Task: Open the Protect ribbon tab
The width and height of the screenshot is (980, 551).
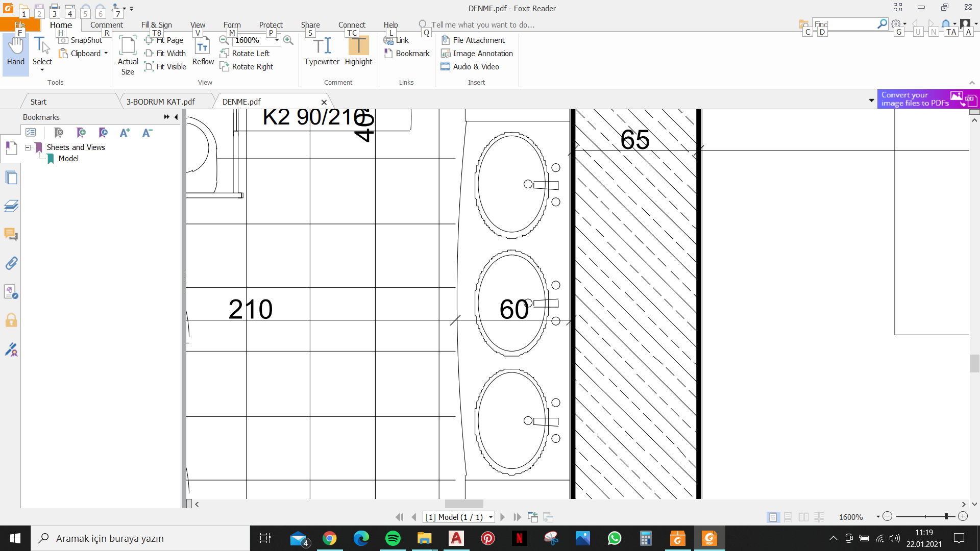Action: point(271,24)
